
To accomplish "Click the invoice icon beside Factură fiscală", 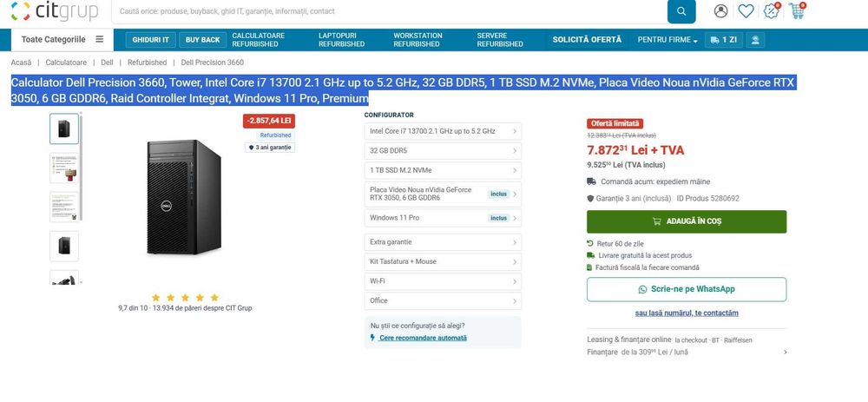I will point(589,267).
